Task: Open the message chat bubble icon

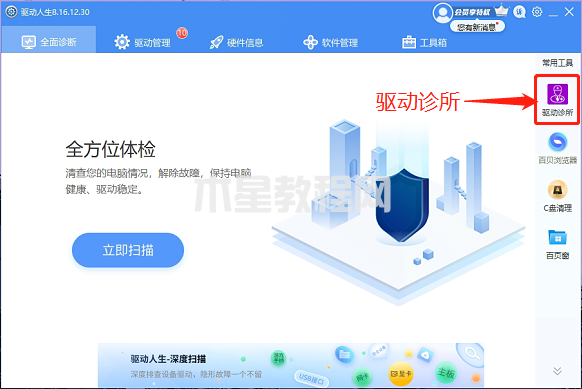Action: tap(519, 12)
